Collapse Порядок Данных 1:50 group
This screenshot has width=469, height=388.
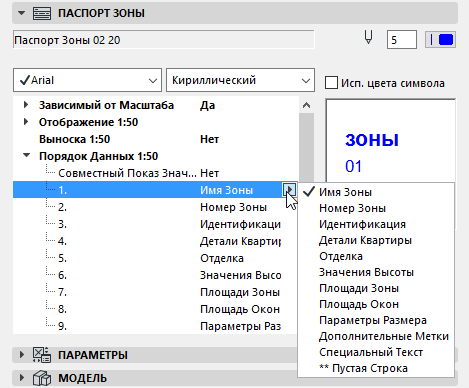pos(26,155)
